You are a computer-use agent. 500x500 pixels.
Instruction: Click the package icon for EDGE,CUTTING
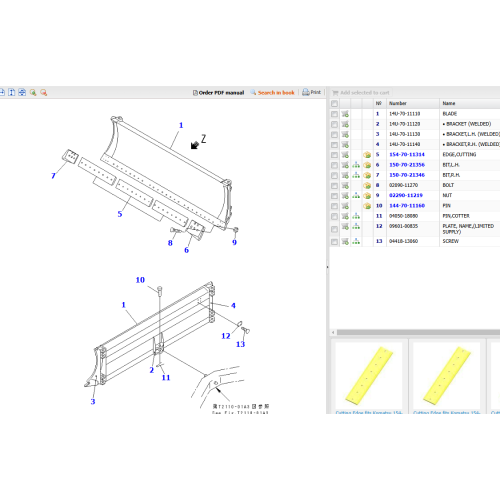[x=367, y=155]
